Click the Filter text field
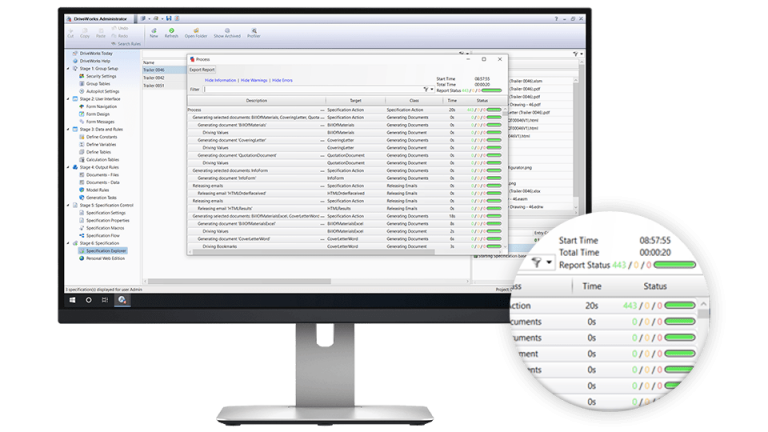 coord(310,89)
